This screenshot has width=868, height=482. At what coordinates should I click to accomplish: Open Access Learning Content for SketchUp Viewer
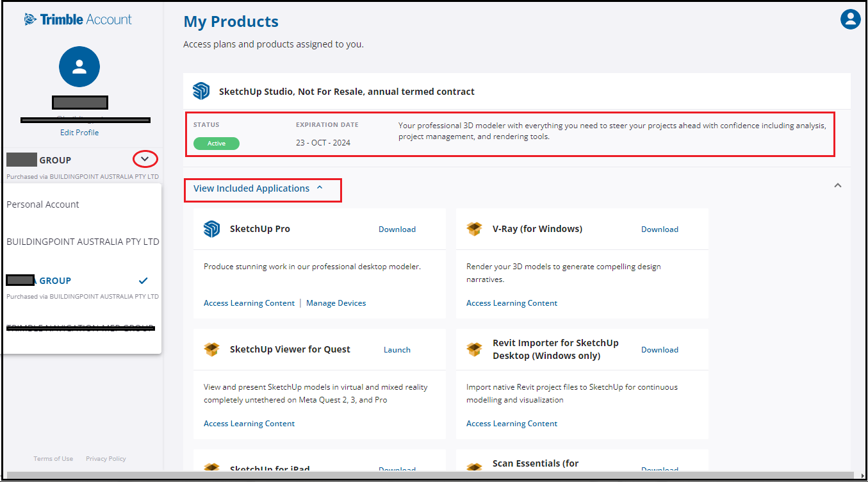(249, 423)
